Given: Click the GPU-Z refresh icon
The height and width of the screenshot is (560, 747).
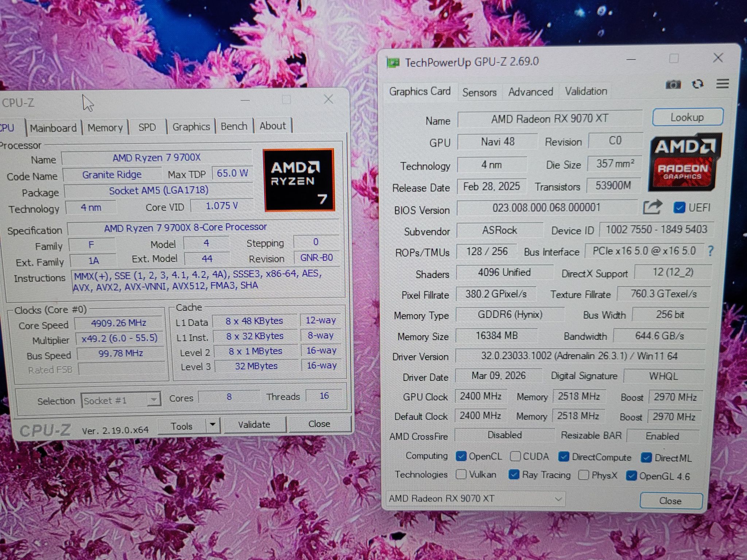Looking at the screenshot, I should click(697, 84).
